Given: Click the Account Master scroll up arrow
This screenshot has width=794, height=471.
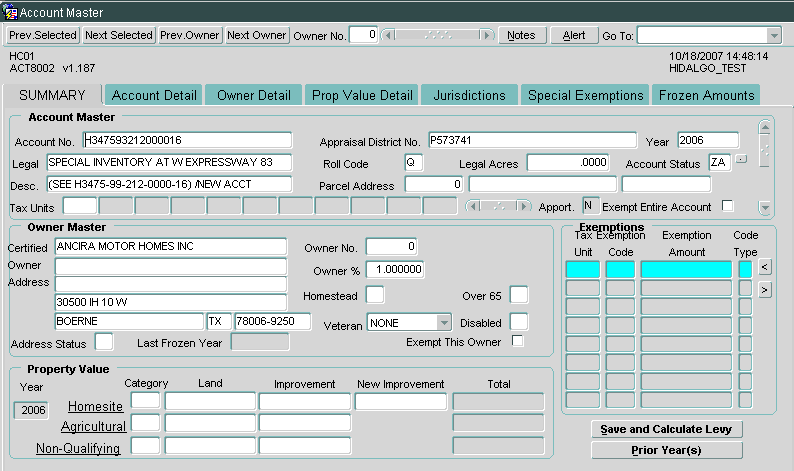Looking at the screenshot, I should [765, 127].
